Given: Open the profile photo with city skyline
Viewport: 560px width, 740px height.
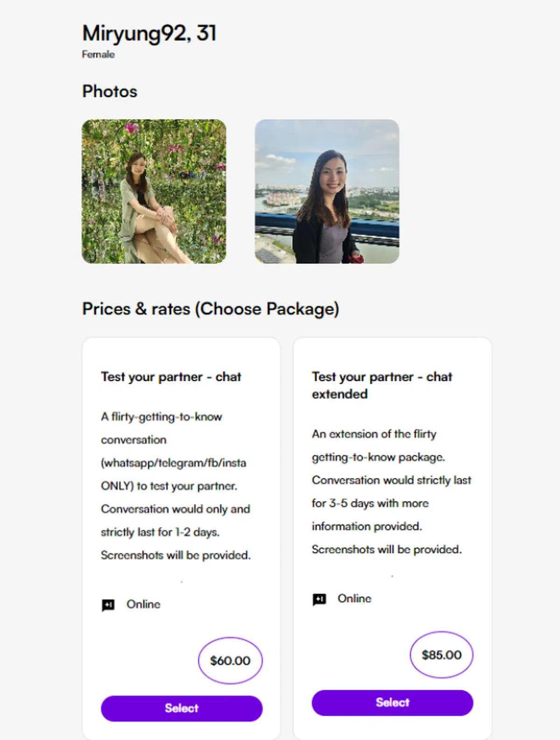Looking at the screenshot, I should click(327, 191).
